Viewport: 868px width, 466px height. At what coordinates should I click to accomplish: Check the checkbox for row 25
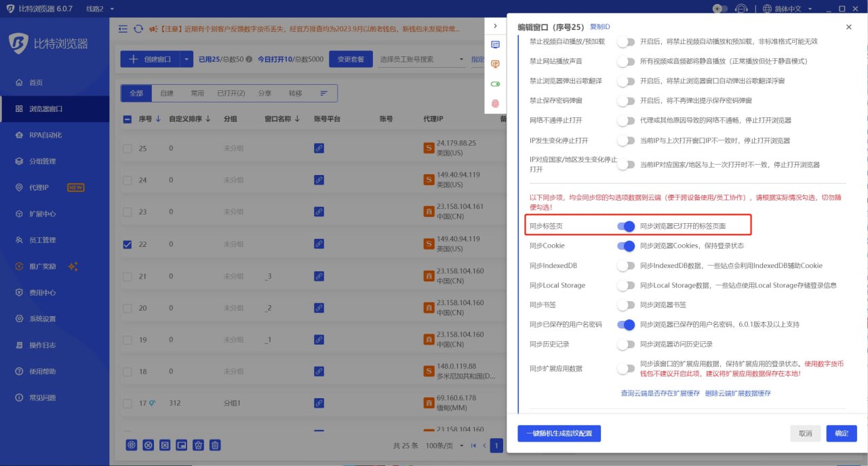[127, 149]
